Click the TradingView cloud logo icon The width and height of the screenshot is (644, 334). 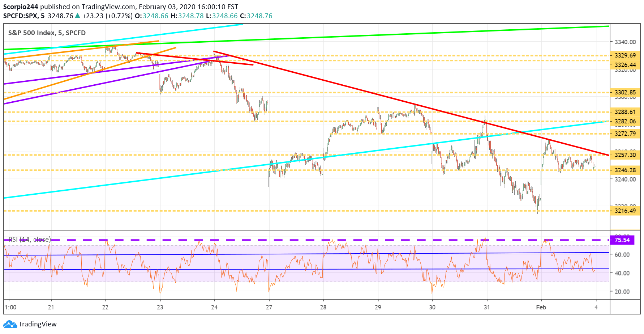pos(10,324)
